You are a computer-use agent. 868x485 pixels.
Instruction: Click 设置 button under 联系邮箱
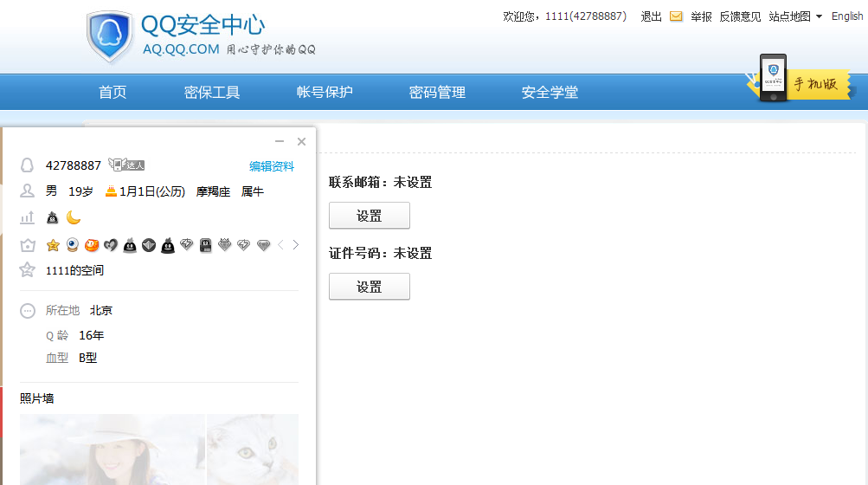click(370, 216)
